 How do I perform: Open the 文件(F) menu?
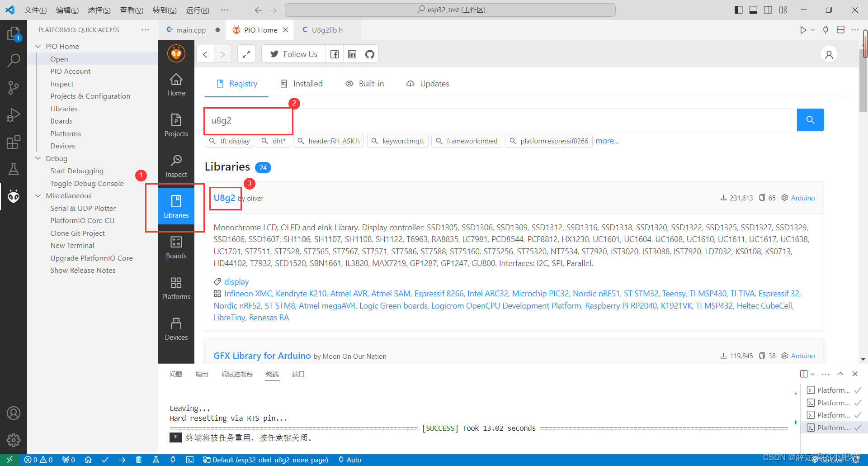[x=35, y=10]
